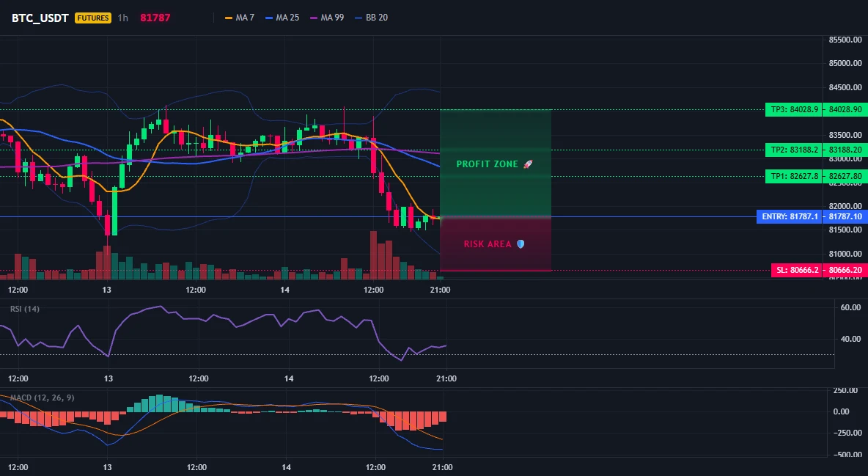The width and height of the screenshot is (868, 476).
Task: Select the TP1: 82627.8 label
Action: [x=793, y=176]
